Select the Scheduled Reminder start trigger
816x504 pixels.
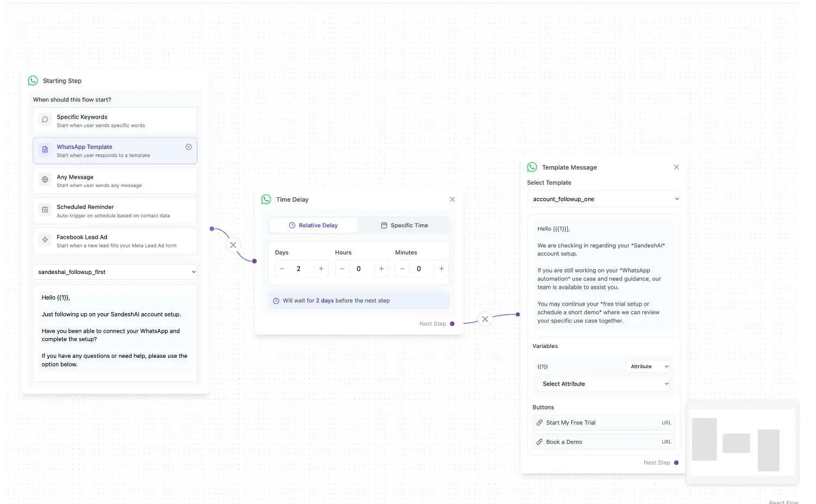115,211
